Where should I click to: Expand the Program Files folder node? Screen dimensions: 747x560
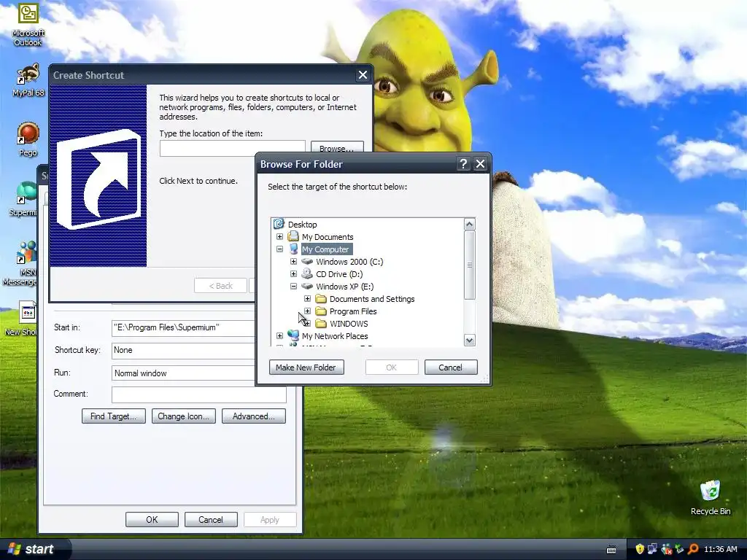point(307,311)
